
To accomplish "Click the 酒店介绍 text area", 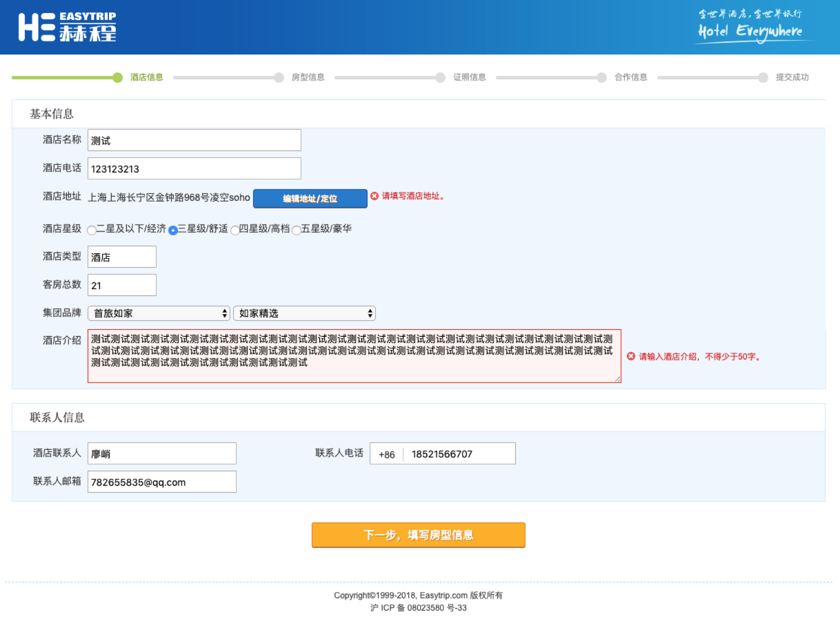I will pos(355,356).
